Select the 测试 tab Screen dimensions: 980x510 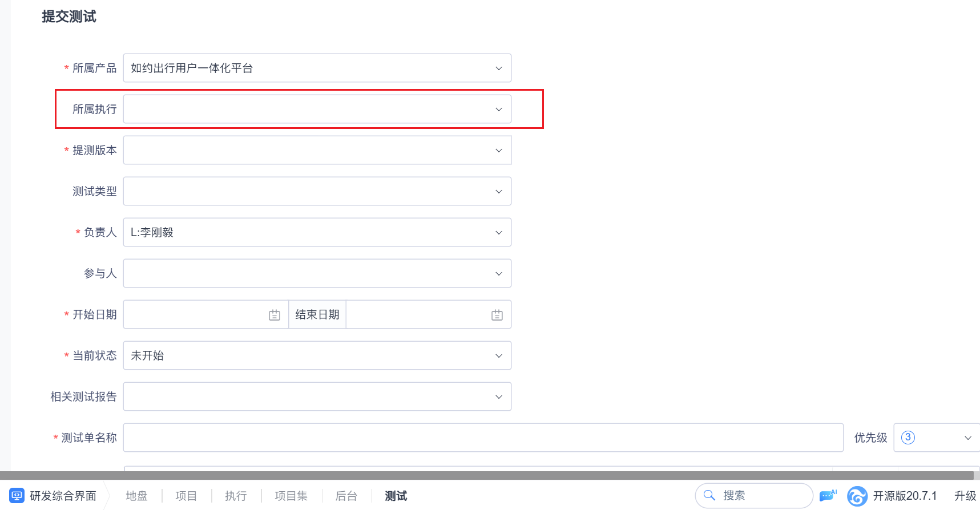coord(396,496)
